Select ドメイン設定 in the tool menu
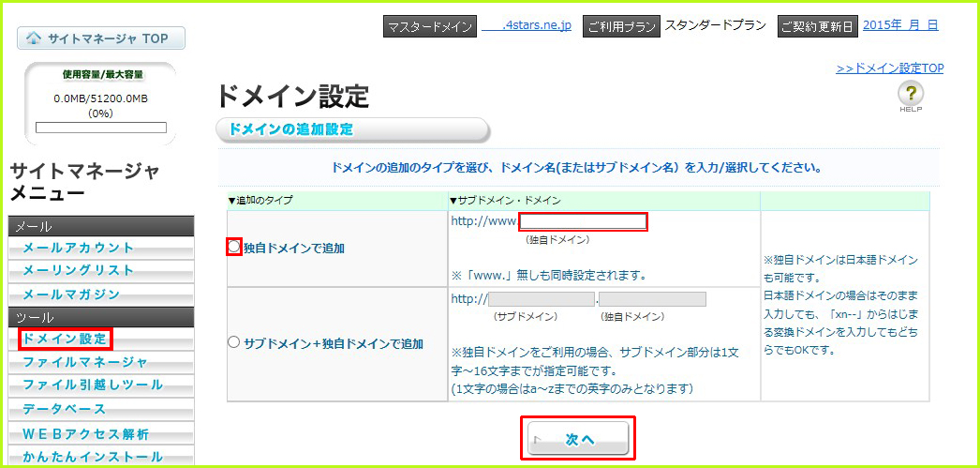 click(66, 338)
